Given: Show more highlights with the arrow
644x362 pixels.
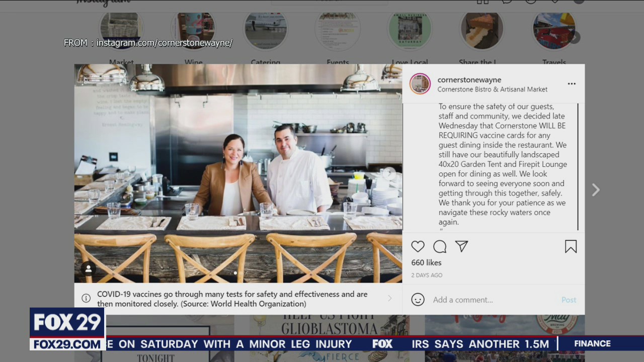Looking at the screenshot, I should click(x=575, y=37).
